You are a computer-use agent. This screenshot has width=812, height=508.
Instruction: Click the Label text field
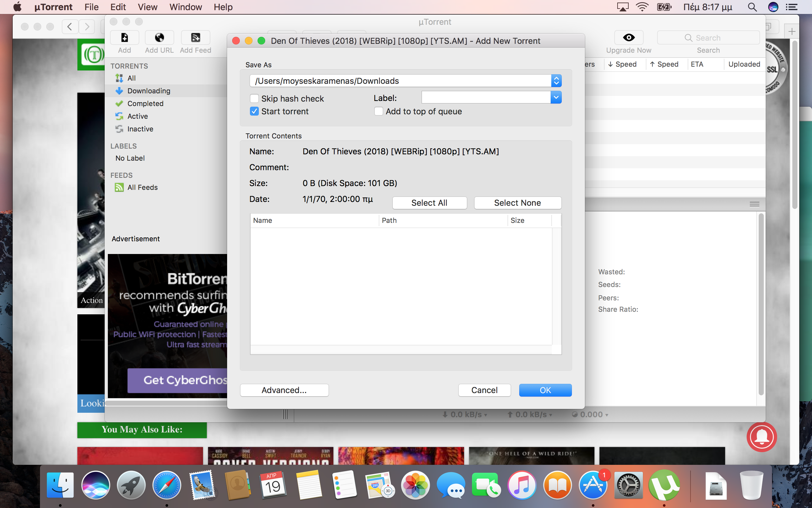(486, 97)
